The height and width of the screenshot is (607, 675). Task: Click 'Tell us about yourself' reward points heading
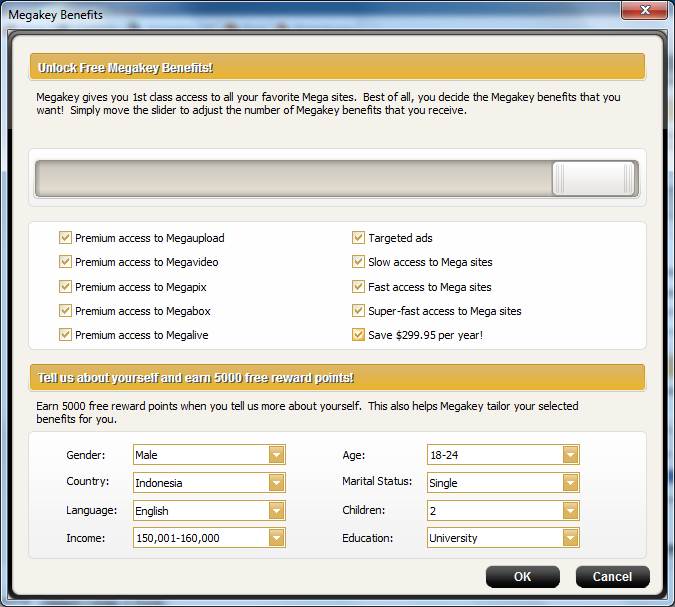196,378
